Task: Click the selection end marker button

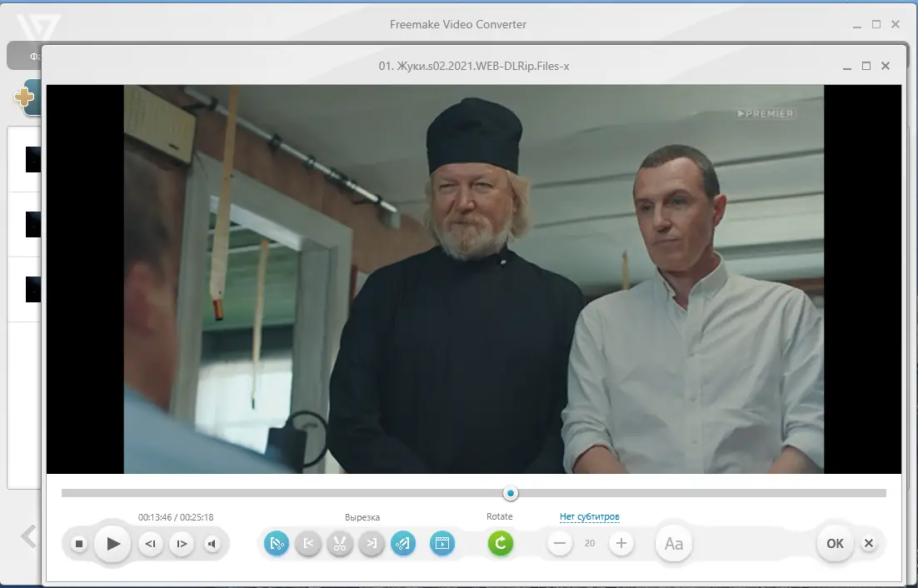Action: pyautogui.click(x=403, y=544)
